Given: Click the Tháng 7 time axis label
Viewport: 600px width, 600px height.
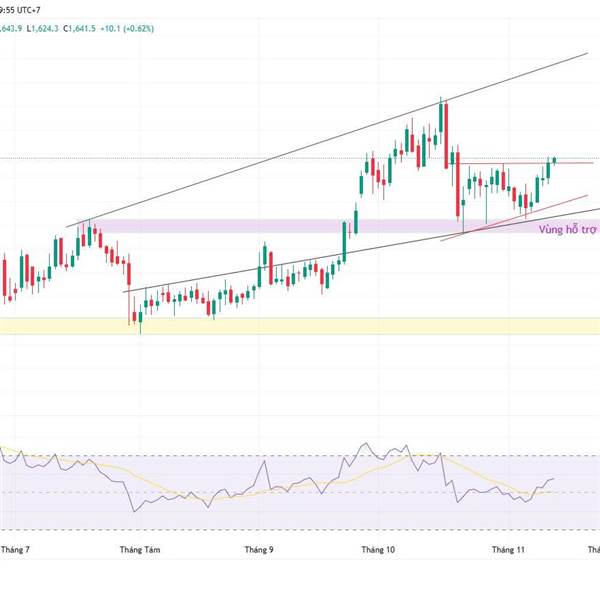Looking at the screenshot, I should (15, 550).
